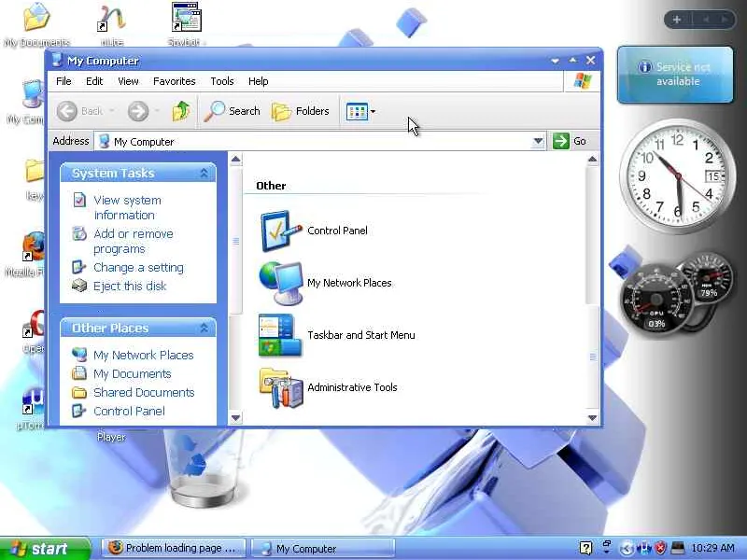Click the red shield tray icon

click(660, 549)
